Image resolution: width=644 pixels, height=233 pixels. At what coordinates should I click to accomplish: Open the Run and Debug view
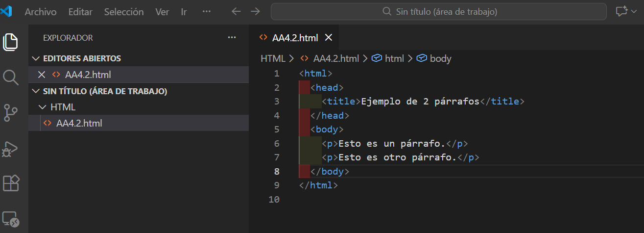pos(11,148)
